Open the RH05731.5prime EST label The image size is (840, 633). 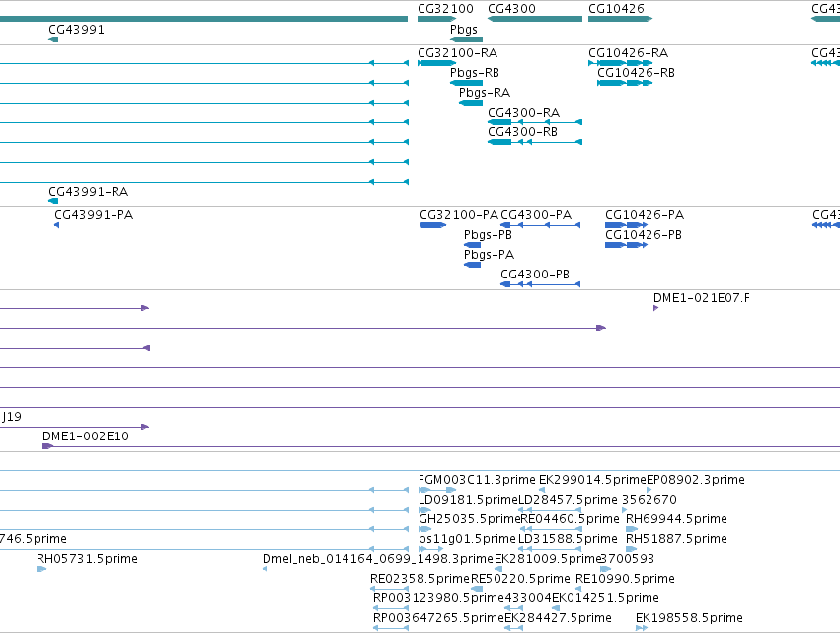[x=87, y=559]
